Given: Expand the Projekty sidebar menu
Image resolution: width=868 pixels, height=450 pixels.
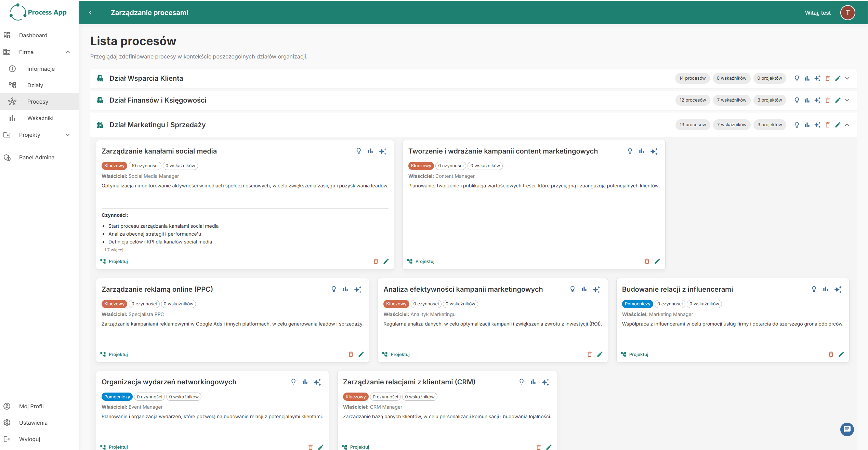Looking at the screenshot, I should (68, 135).
